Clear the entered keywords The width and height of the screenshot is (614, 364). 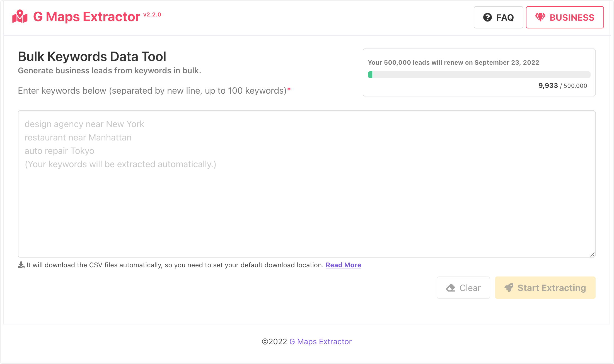[463, 288]
